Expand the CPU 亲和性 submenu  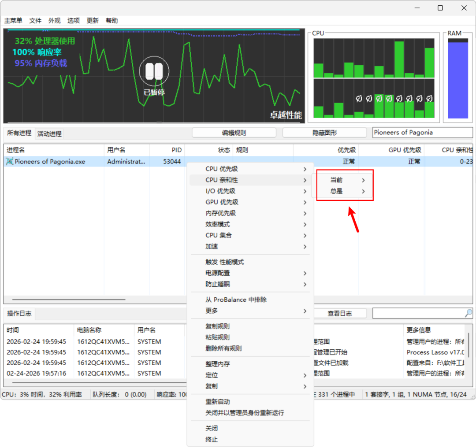pos(250,180)
